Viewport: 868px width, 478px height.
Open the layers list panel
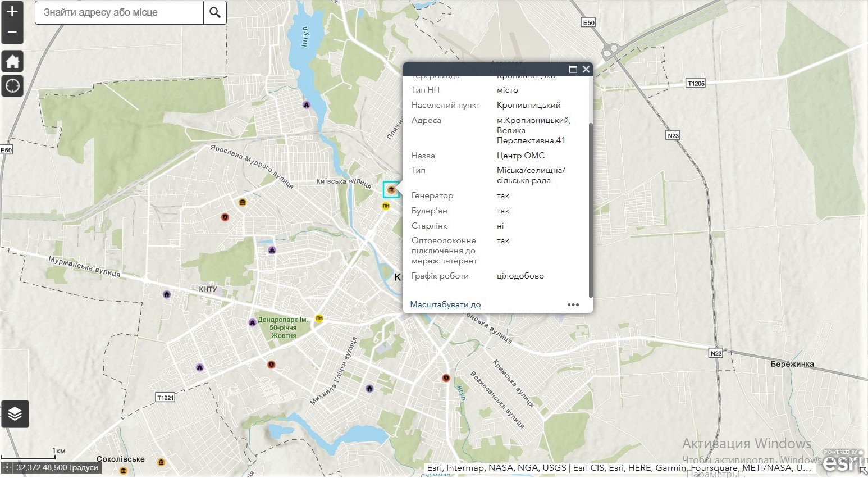click(x=15, y=414)
